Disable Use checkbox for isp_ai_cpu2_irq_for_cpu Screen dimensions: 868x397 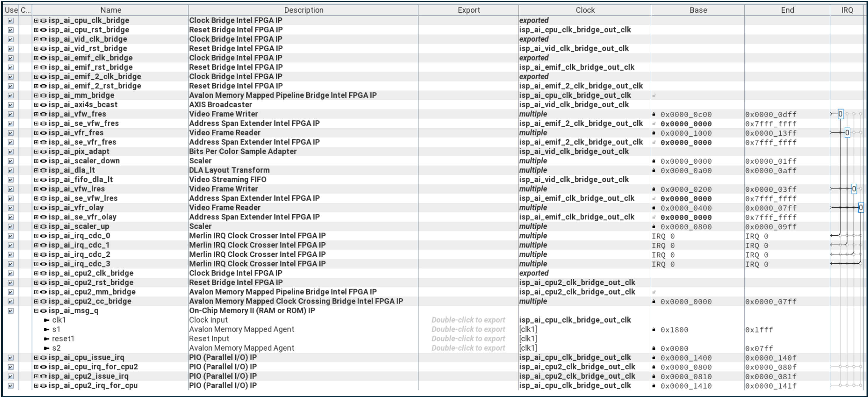(11, 385)
